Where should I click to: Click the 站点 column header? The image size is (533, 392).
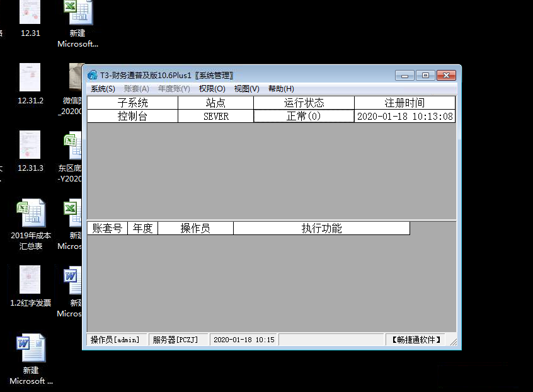click(x=215, y=103)
